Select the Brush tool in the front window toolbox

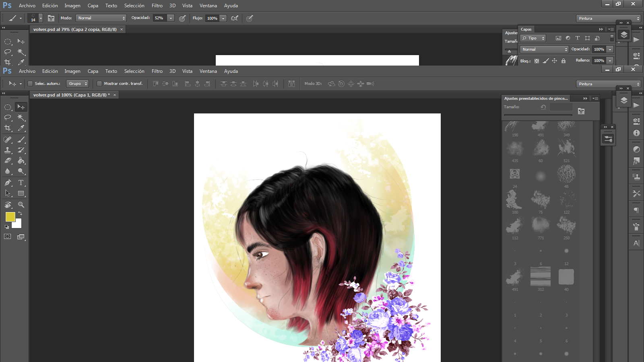coord(21,140)
